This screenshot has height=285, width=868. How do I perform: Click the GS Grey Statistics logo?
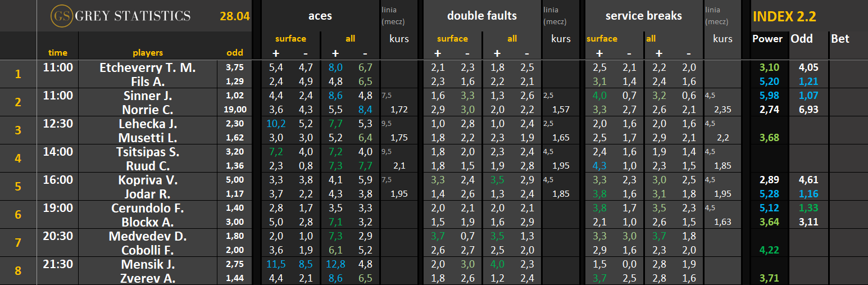pos(120,16)
